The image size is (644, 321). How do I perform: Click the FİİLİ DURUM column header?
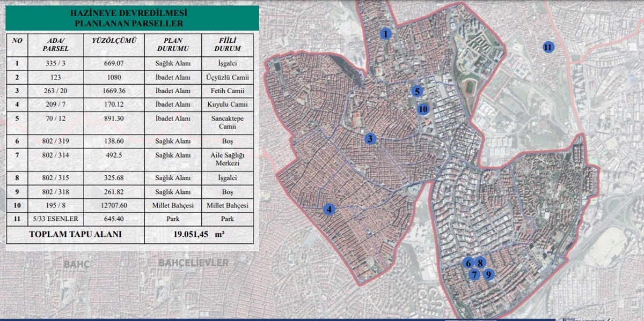(228, 44)
